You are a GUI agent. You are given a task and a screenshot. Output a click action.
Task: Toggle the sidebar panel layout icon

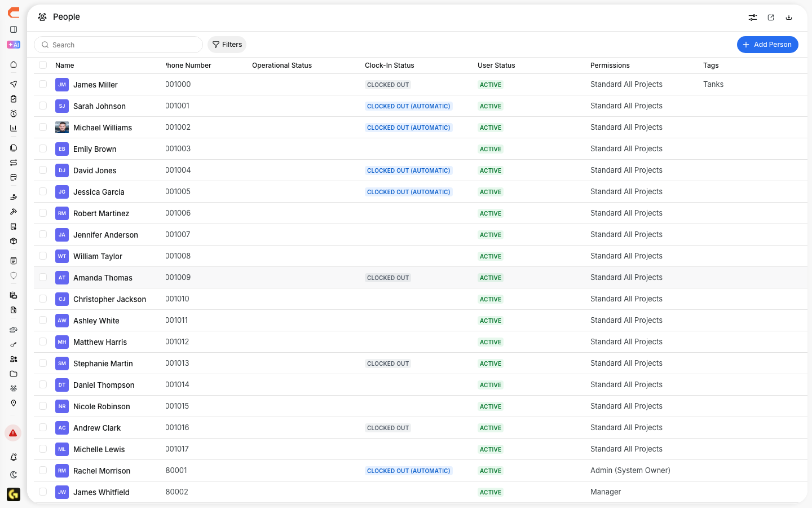pyautogui.click(x=14, y=29)
